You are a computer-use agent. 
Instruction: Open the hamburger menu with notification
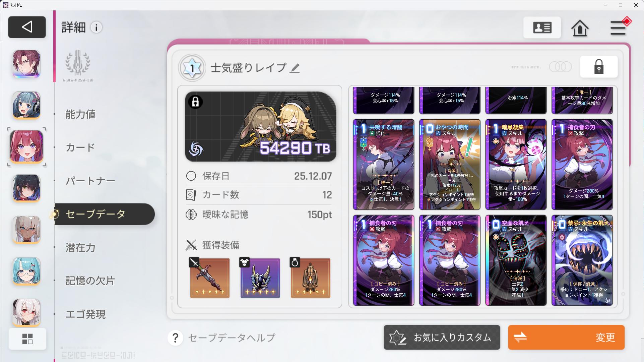click(x=619, y=27)
